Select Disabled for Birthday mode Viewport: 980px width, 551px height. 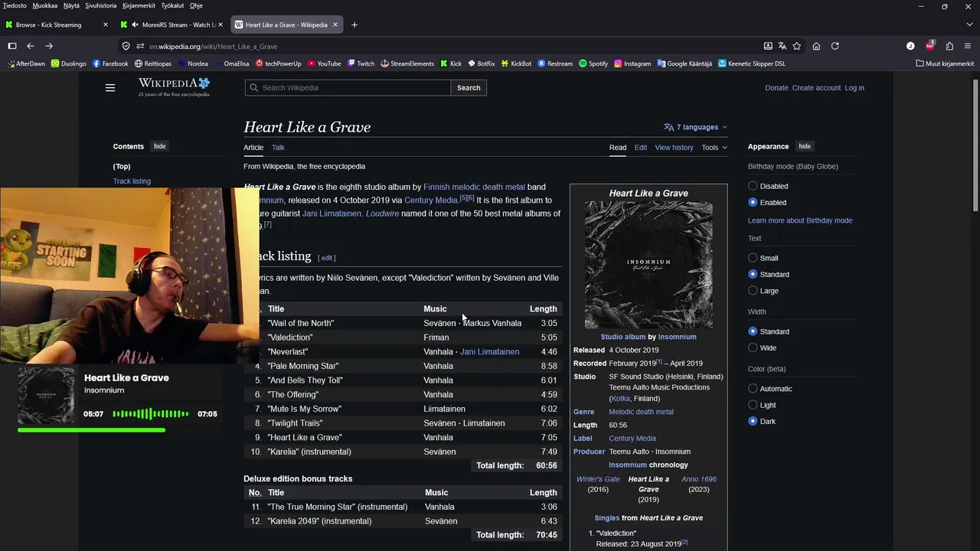coord(753,186)
